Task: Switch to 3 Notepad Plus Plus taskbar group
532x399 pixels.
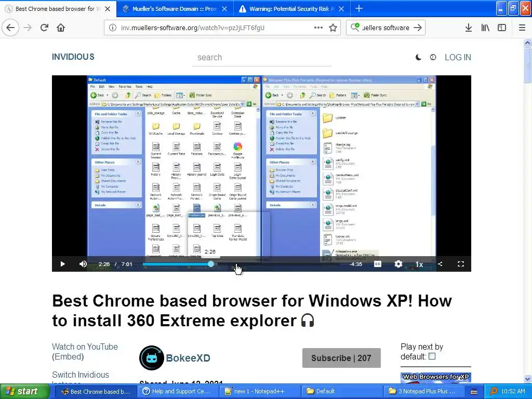Action: tap(424, 392)
